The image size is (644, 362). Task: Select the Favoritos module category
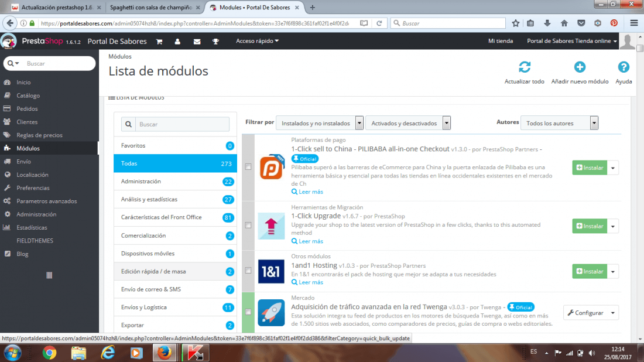[x=176, y=145]
